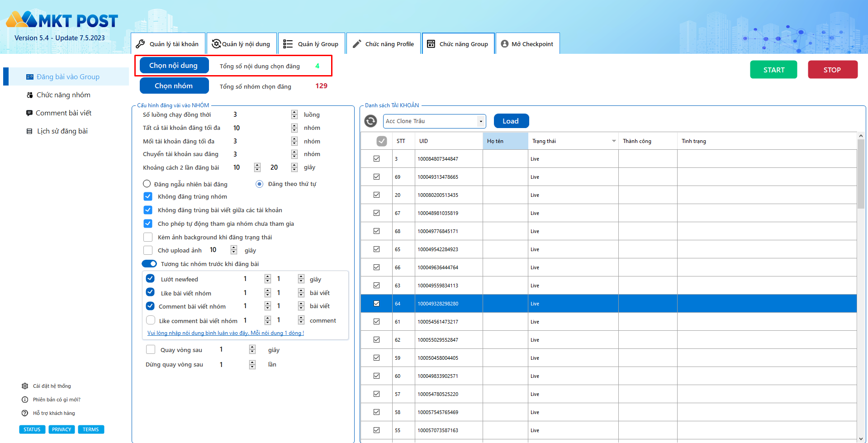This screenshot has width=868, height=443.
Task: Click the PRIVACY button
Action: point(62,429)
